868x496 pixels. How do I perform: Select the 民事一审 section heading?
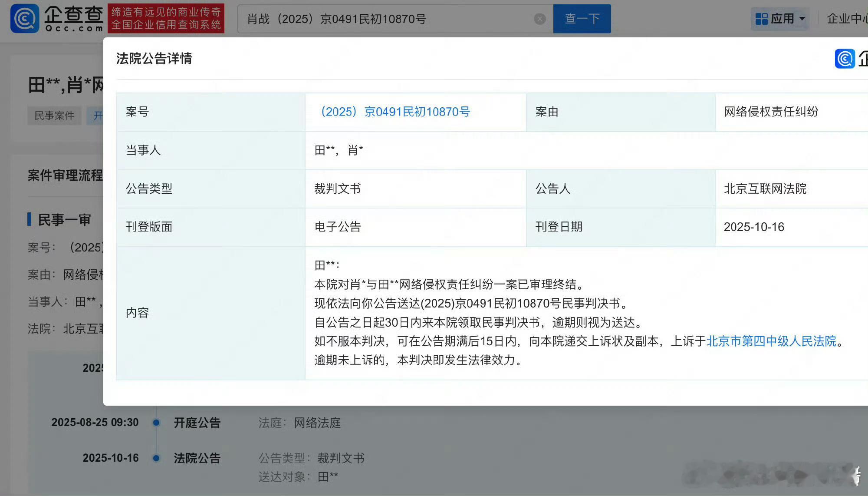(64, 220)
